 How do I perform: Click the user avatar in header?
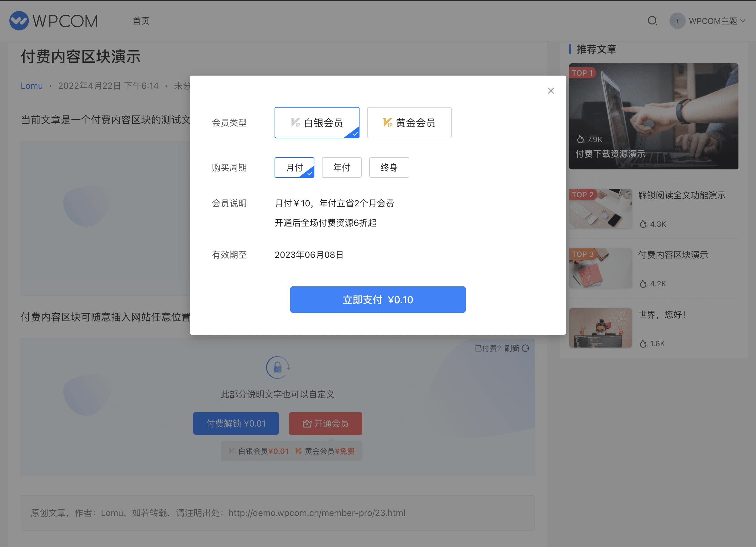(677, 21)
